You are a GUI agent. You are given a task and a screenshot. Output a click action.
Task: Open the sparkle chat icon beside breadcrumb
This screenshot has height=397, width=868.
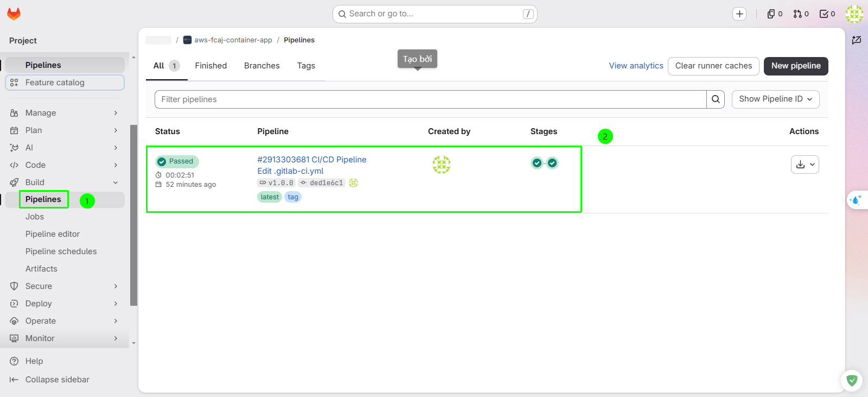click(857, 40)
